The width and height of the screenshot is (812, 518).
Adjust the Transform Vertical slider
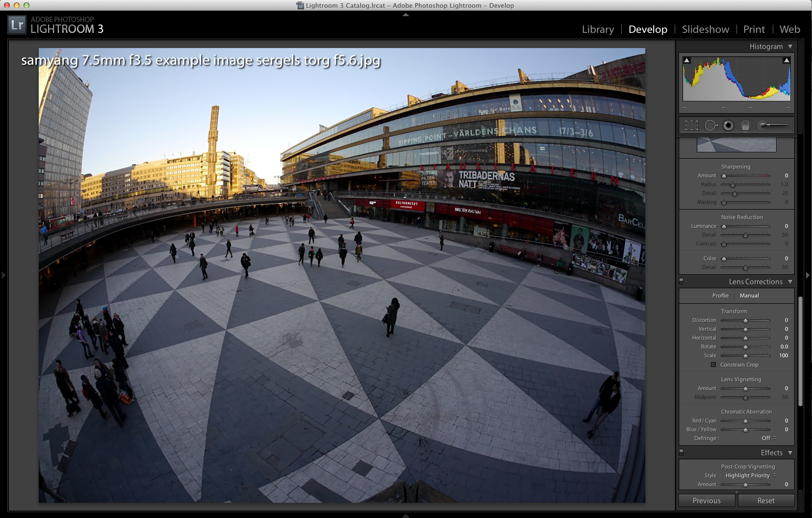click(x=745, y=329)
